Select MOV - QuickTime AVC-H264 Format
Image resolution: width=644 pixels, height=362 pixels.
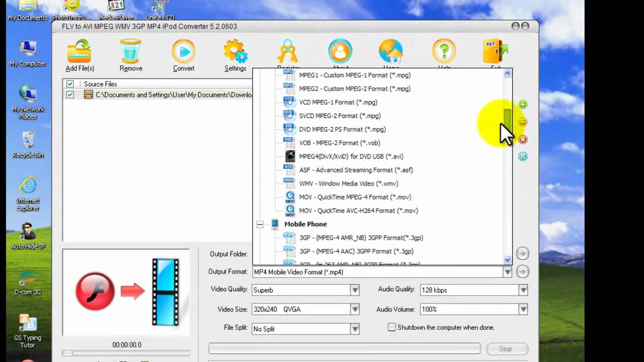359,211
